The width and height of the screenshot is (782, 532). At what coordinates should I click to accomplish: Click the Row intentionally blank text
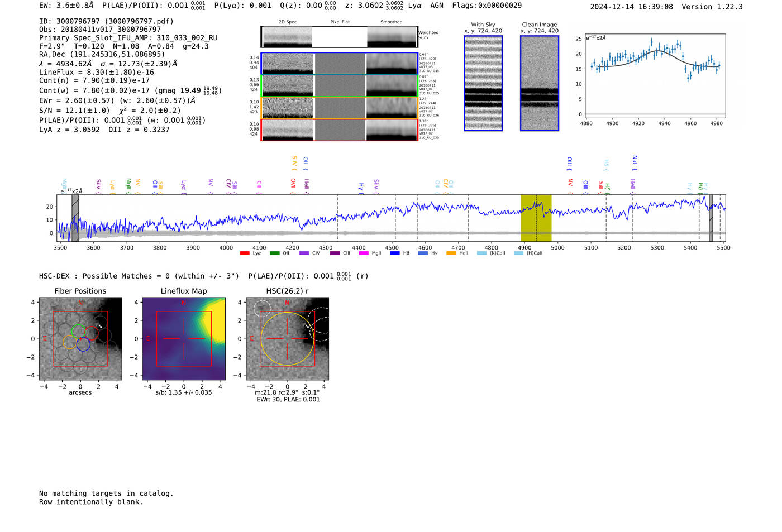click(x=91, y=502)
